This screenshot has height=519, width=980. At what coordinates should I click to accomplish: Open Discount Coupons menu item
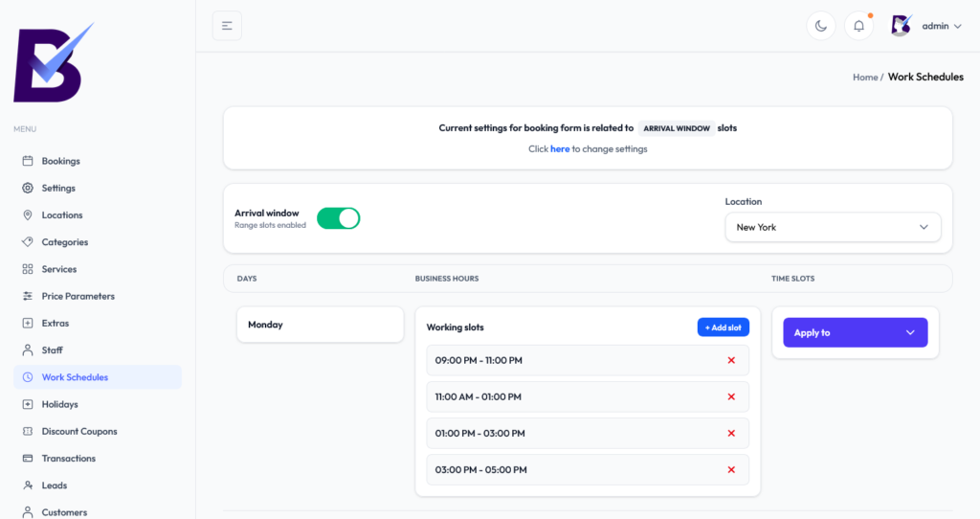pos(80,431)
